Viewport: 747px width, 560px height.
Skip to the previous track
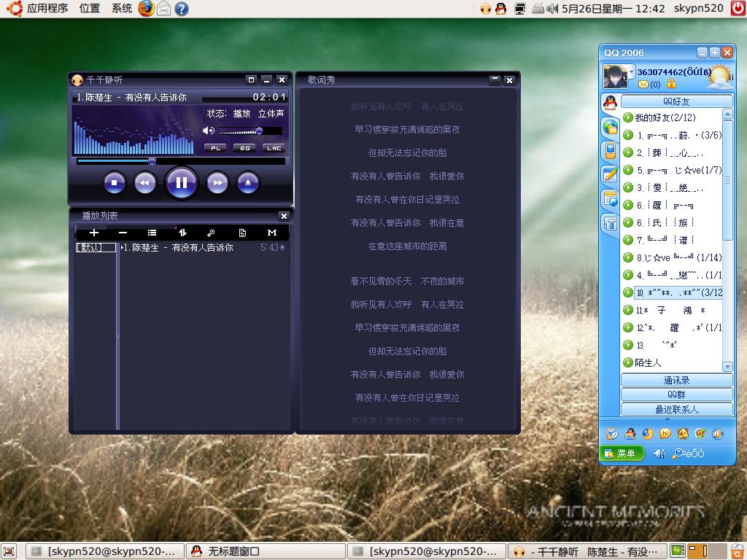145,183
